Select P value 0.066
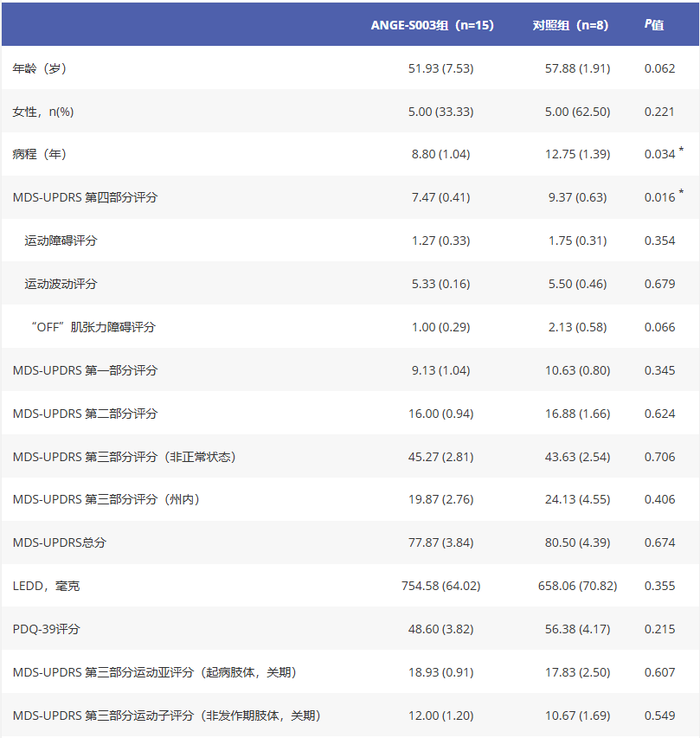This screenshot has width=700, height=738. 659,327
